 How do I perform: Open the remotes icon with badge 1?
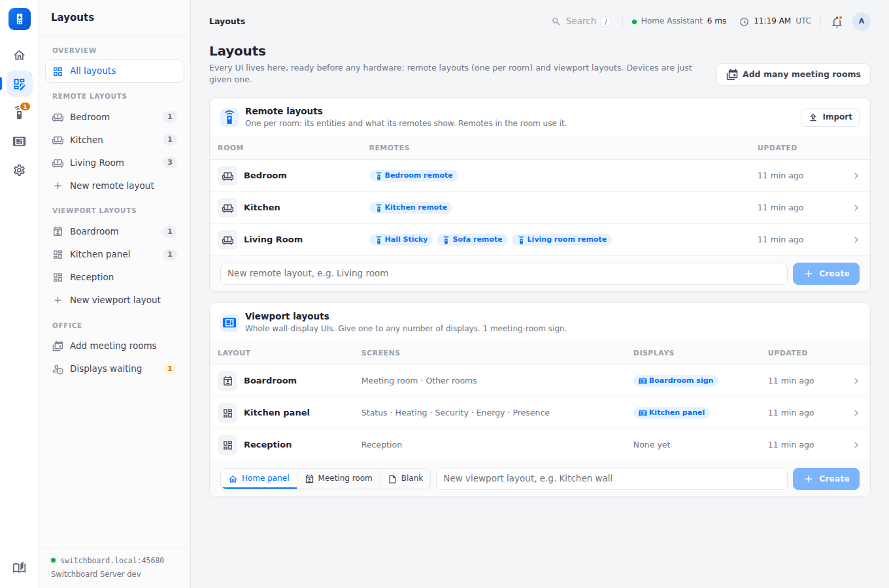click(x=20, y=113)
